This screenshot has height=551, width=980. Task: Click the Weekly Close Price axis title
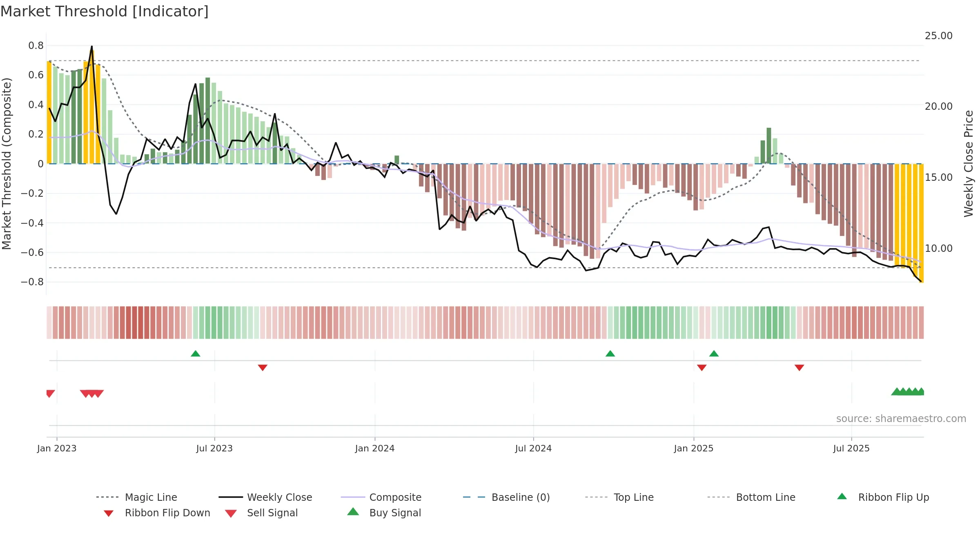(969, 163)
